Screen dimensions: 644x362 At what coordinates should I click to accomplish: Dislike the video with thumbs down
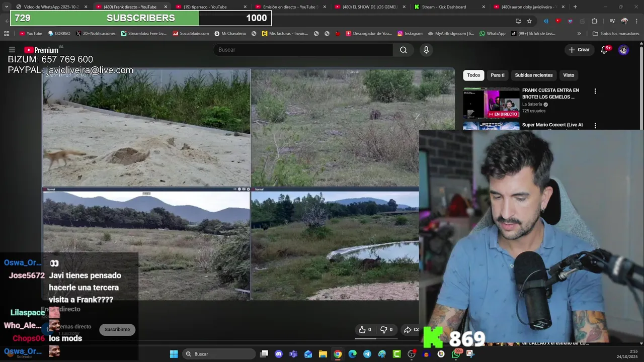(386, 330)
